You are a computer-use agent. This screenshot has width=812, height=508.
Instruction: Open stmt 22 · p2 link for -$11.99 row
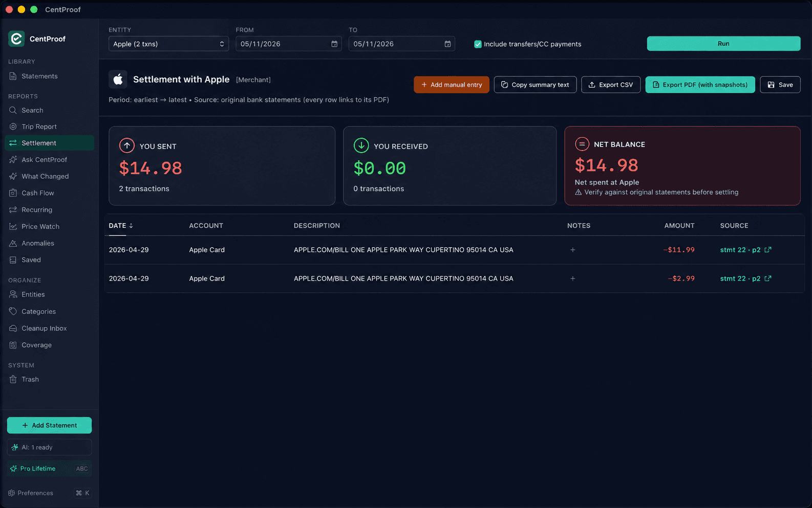(745, 250)
